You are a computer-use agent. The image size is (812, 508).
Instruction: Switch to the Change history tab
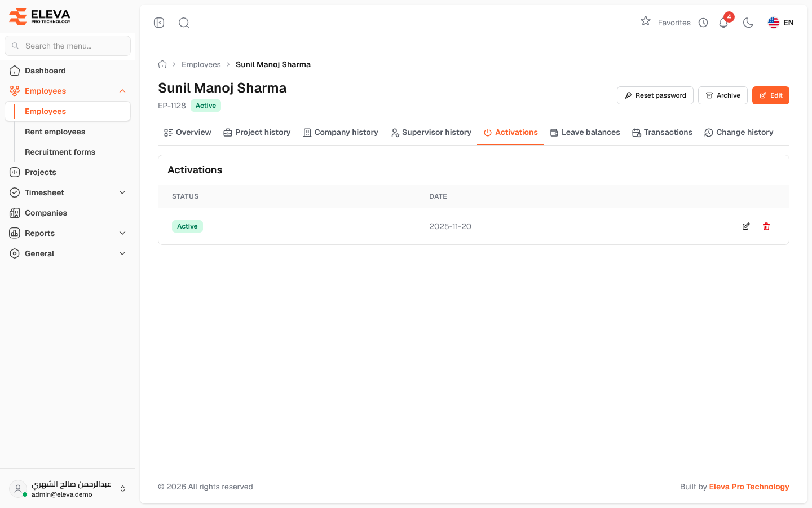(x=739, y=133)
